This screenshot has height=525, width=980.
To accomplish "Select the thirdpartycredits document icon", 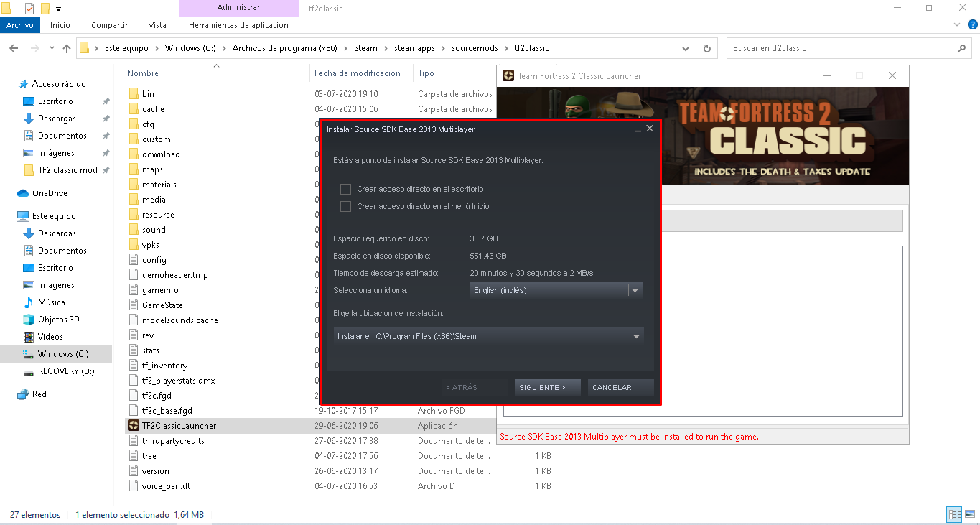I will [x=133, y=441].
